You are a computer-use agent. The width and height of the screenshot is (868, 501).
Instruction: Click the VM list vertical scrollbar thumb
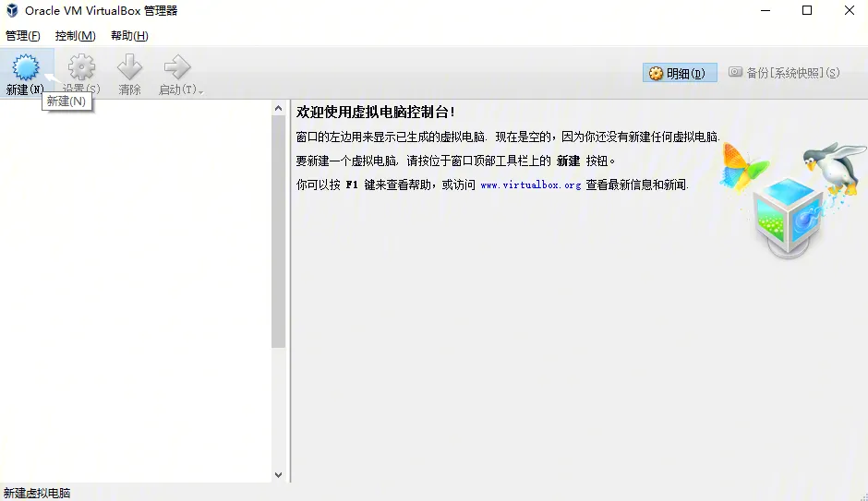coord(279,231)
